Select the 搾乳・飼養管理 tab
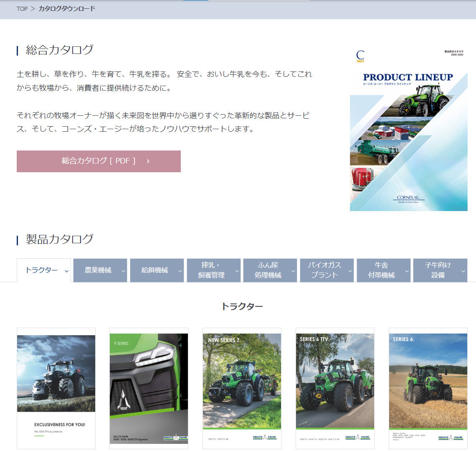 pos(214,270)
